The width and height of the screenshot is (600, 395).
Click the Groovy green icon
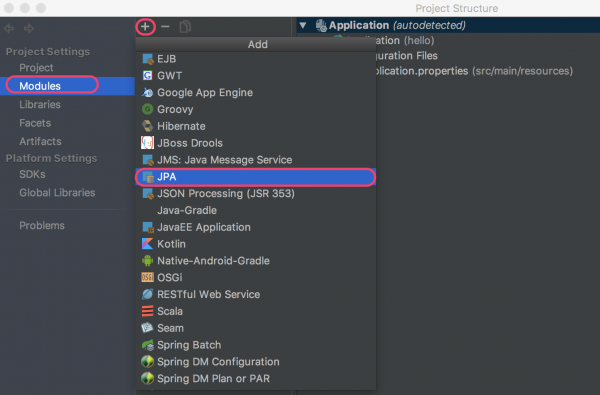pos(148,109)
